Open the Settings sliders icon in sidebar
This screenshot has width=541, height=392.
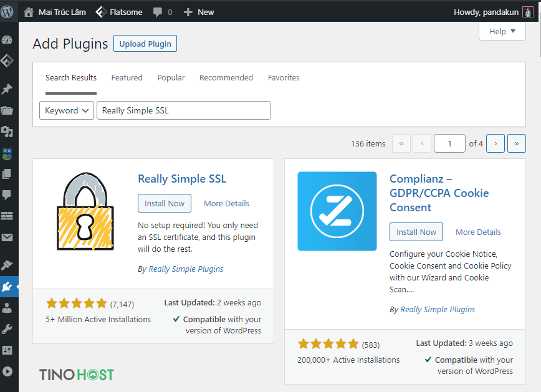point(7,350)
